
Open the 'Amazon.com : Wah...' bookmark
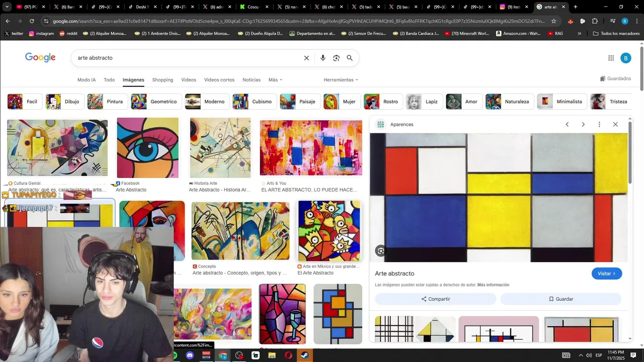tap(518, 33)
